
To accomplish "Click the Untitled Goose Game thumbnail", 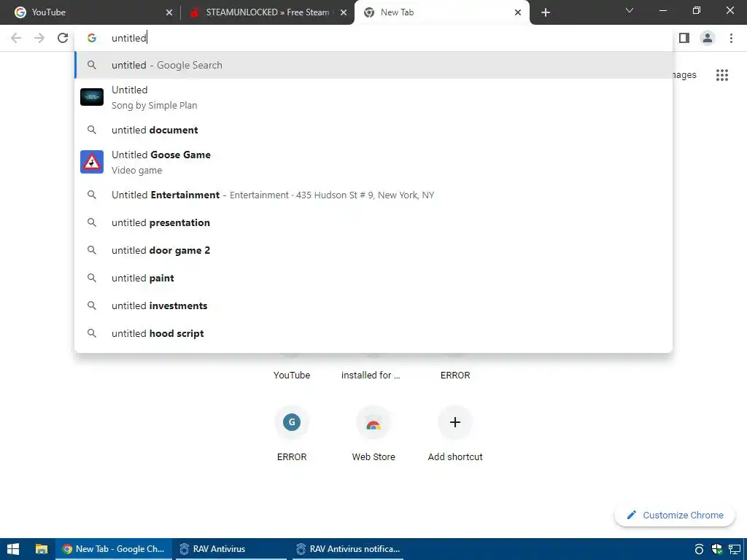I will coord(92,162).
